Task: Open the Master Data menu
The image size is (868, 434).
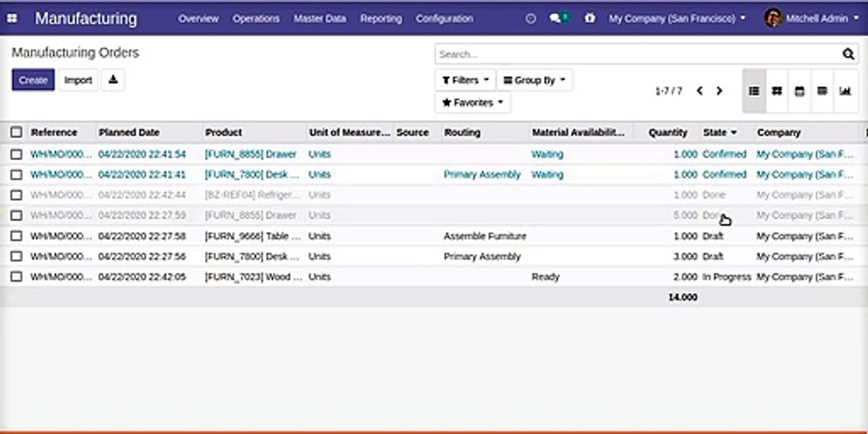Action: click(320, 19)
